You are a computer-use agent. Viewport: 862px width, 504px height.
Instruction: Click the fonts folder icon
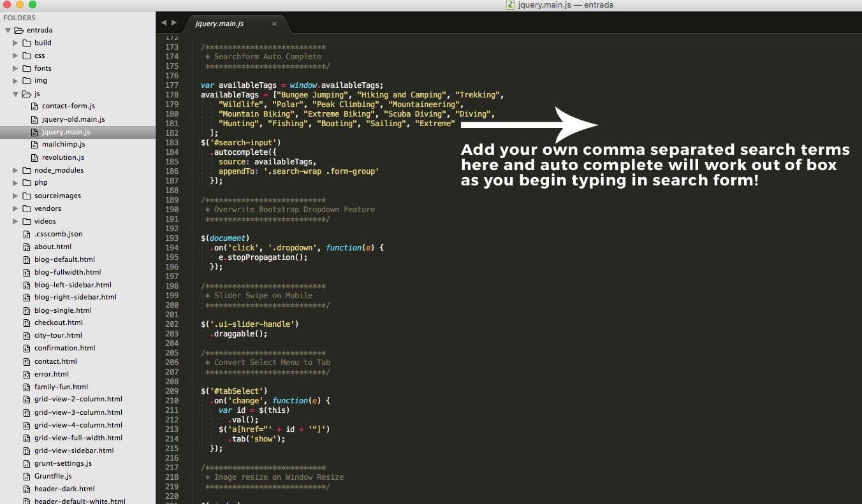tap(27, 68)
